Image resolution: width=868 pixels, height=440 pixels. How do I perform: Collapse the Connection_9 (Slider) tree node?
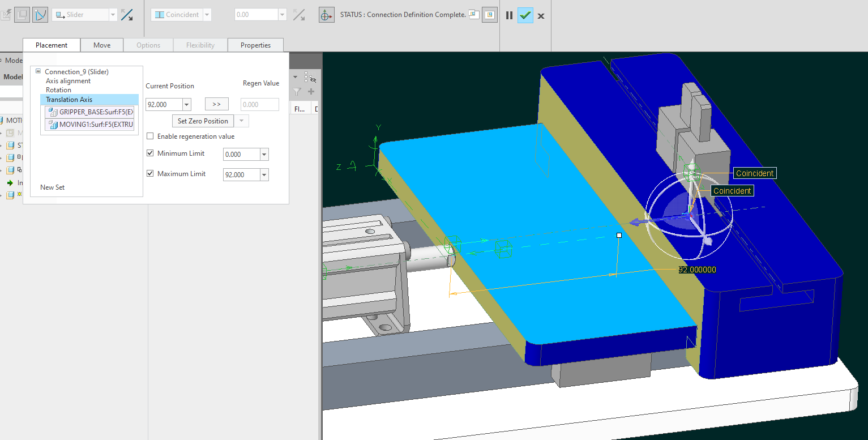click(x=39, y=71)
